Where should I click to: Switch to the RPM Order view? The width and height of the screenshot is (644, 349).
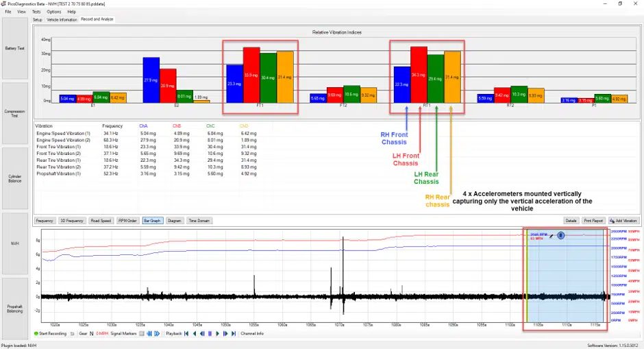tap(127, 221)
